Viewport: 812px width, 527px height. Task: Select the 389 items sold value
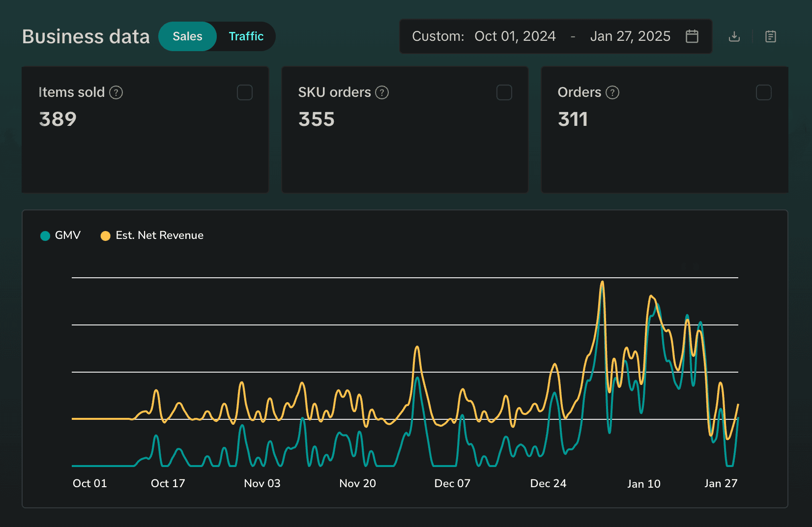tap(58, 119)
